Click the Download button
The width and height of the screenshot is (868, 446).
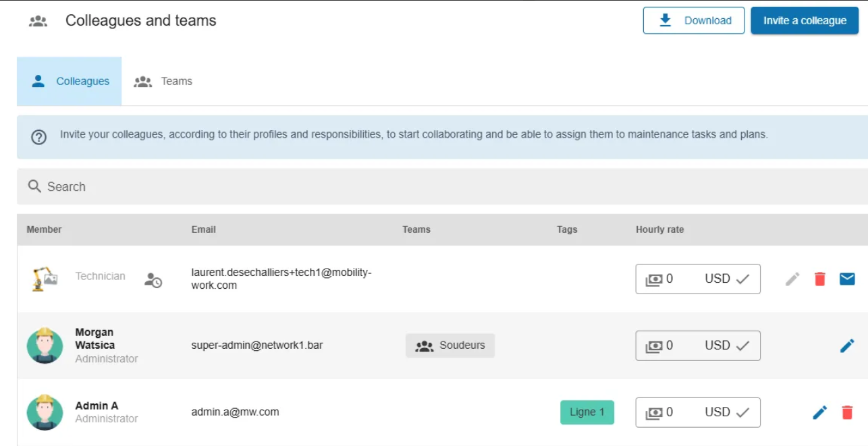coord(694,20)
